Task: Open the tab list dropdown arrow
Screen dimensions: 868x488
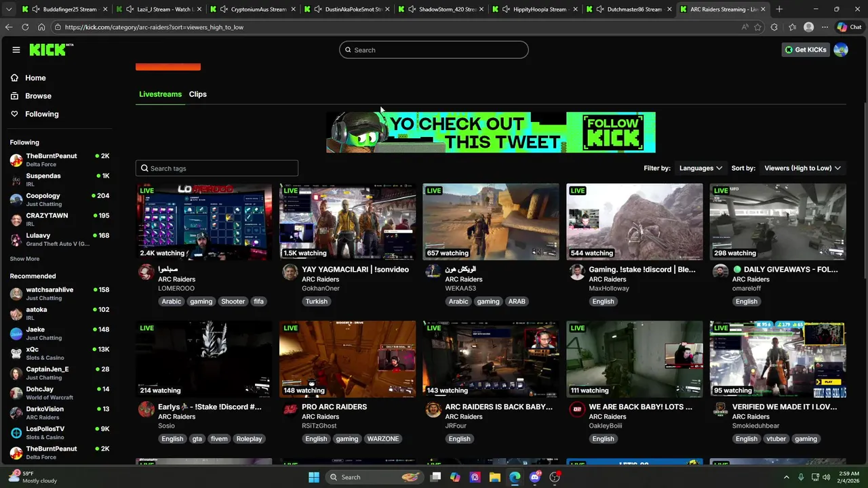Action: pos(8,9)
